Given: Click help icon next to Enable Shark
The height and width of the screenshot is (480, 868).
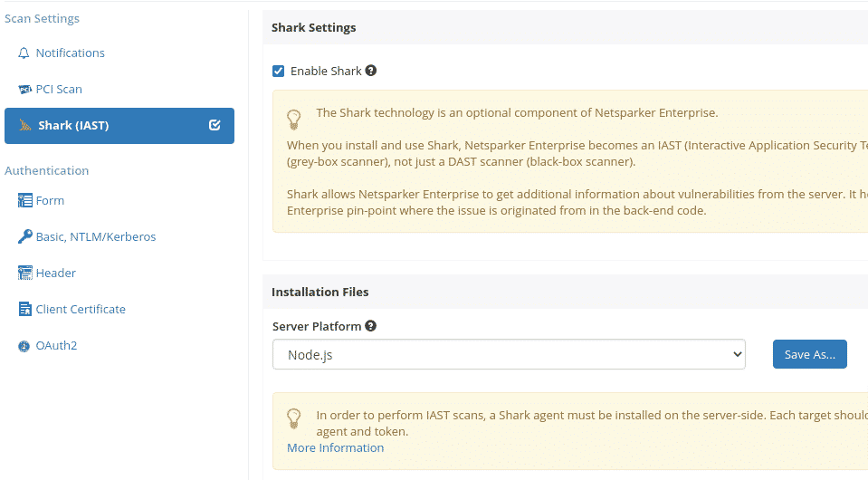Looking at the screenshot, I should tap(371, 71).
